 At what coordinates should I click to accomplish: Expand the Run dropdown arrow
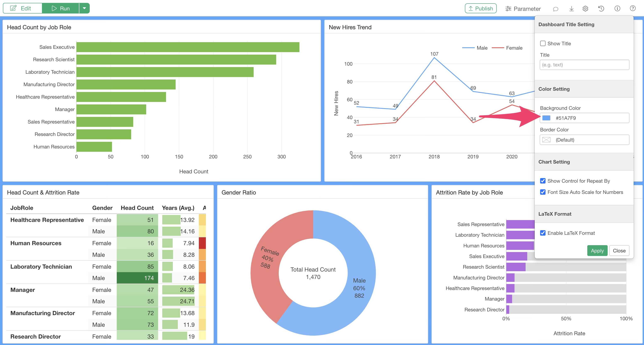coord(85,9)
